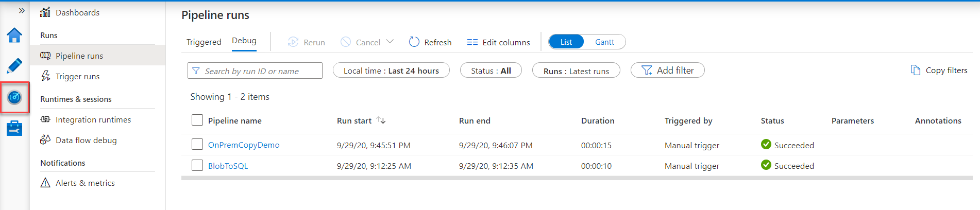
Task: Click the Copy filters icon
Action: tap(915, 71)
